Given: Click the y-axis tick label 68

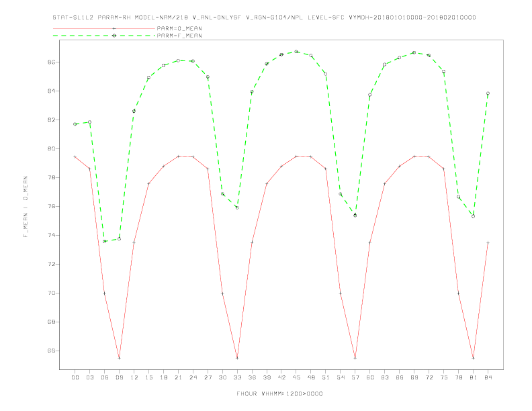Looking at the screenshot, I should [x=51, y=322].
